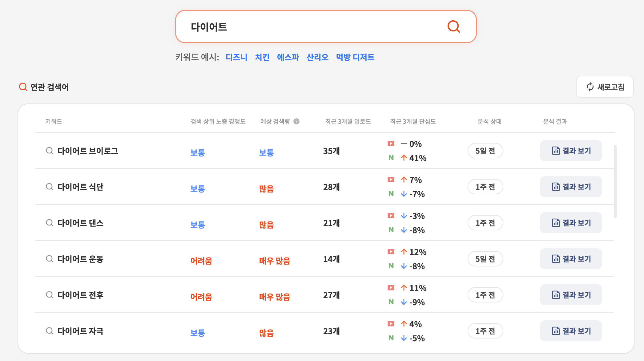Click the 연관 검색어 heading magnifier icon
The height and width of the screenshot is (361, 644).
(23, 87)
